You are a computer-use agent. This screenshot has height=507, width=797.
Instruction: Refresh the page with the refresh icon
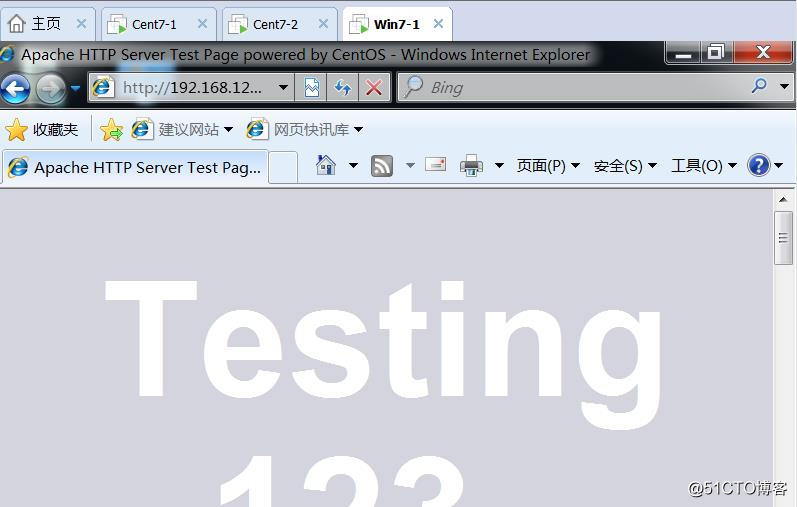pos(342,87)
